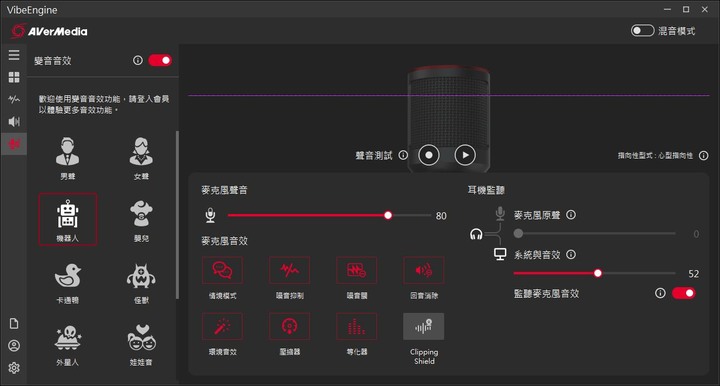Viewport: 720px width, 386px height.
Task: Open the document page icon in the sidebar
Action: (14, 324)
